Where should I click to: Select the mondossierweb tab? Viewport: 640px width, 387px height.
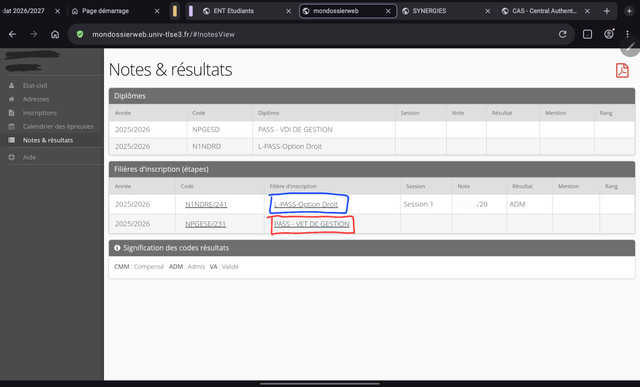click(336, 11)
